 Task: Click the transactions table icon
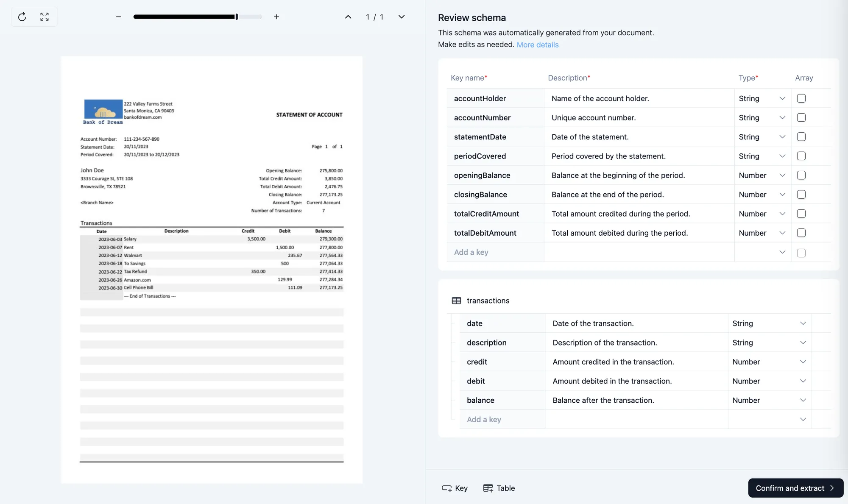456,301
